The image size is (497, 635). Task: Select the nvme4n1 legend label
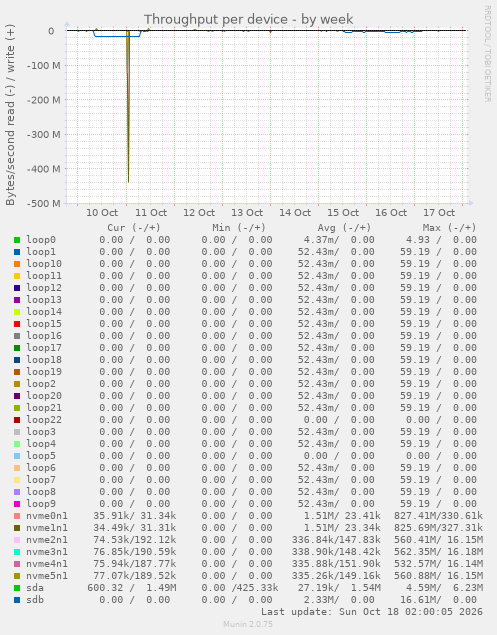[x=47, y=564]
